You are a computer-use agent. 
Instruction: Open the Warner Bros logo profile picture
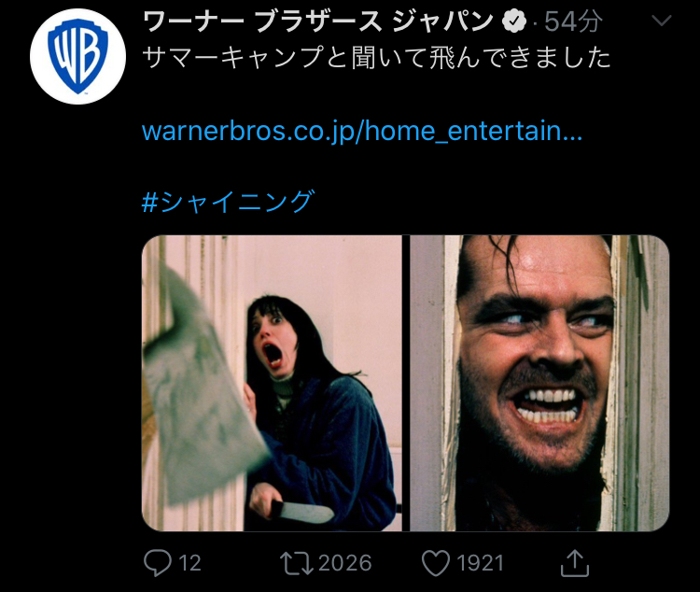pos(78,56)
